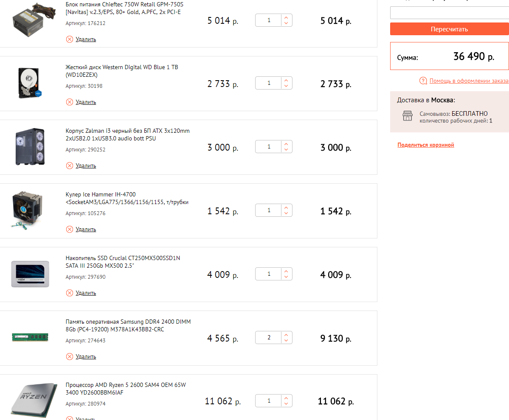Decrease quantity of Samsung DDR4 memory
The height and width of the screenshot is (420, 509).
[287, 341]
